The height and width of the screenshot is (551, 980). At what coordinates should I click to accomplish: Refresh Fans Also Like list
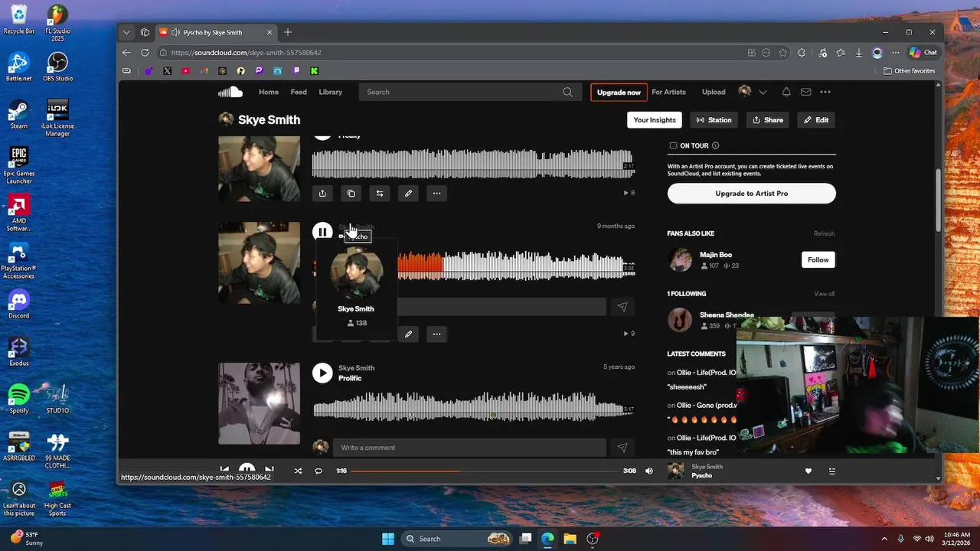pyautogui.click(x=824, y=233)
